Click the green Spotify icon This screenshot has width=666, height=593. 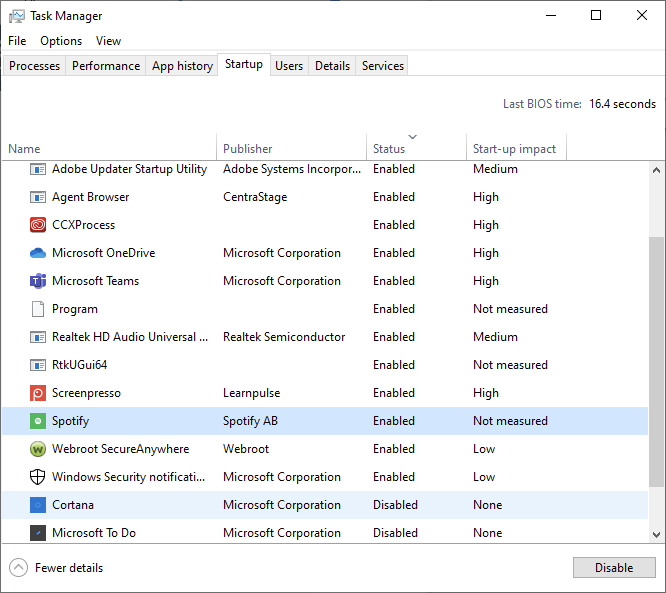click(38, 421)
